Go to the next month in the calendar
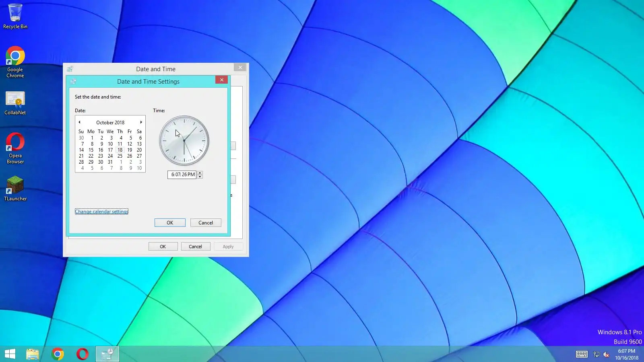The image size is (644, 362). (141, 122)
